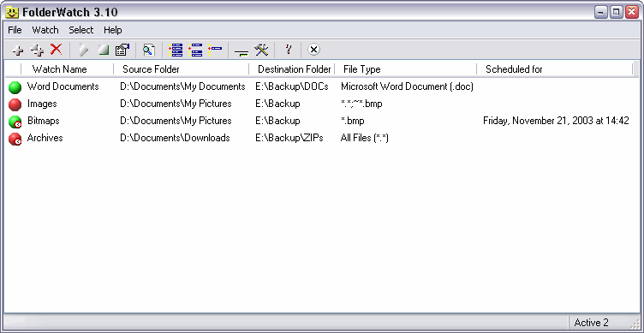
Task: Open watch properties toolbar icon
Action: click(x=122, y=51)
